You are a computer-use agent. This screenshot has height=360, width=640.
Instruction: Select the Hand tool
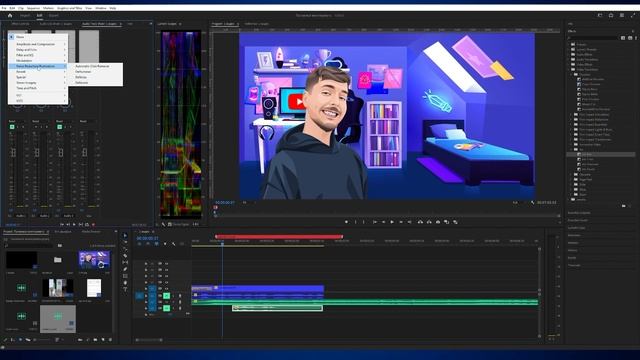coord(125,282)
